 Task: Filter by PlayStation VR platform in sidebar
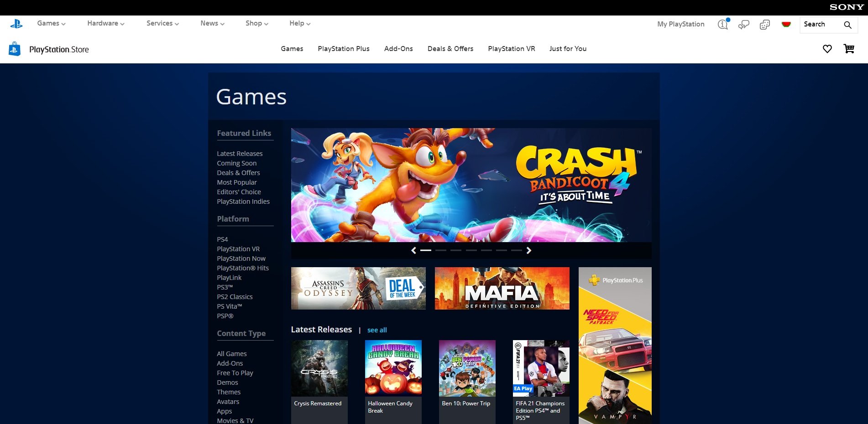coord(238,249)
